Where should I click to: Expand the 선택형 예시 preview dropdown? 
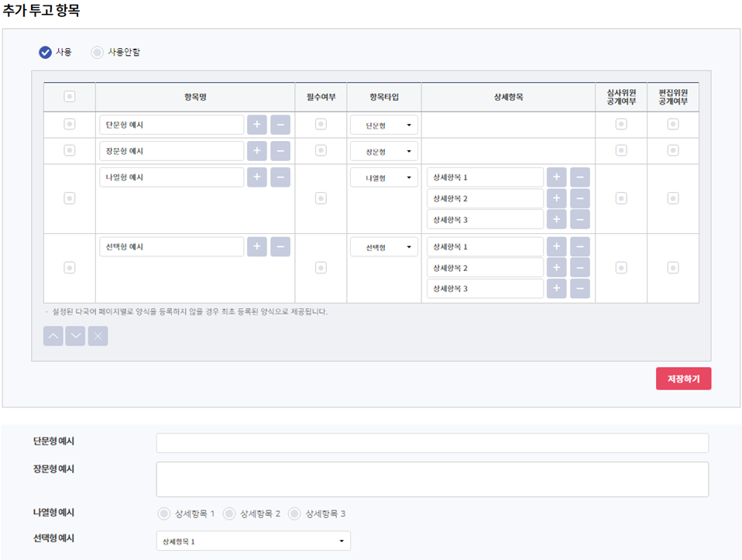[x=252, y=541]
